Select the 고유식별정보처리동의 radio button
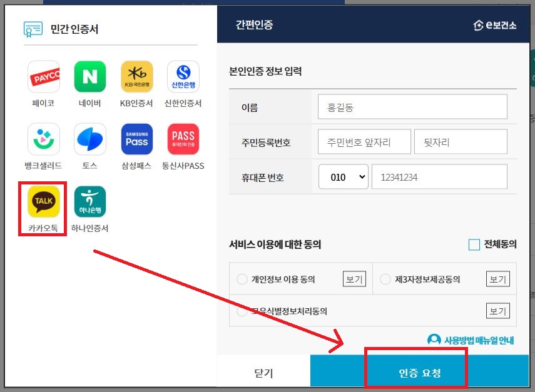 coord(242,311)
